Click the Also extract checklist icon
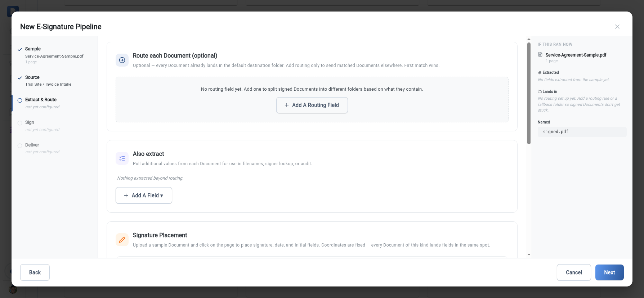Viewport: 644px width, 298px height. point(122,158)
